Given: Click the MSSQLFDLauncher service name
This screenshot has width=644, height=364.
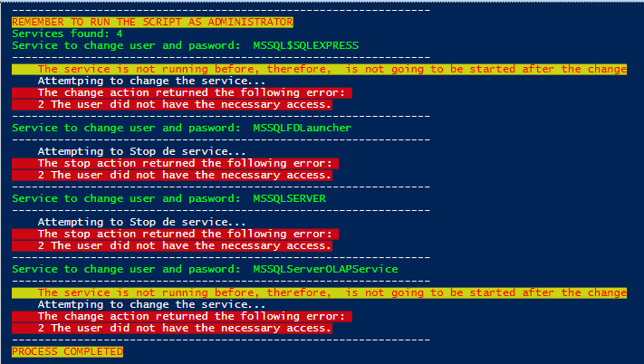Looking at the screenshot, I should pos(303,128).
